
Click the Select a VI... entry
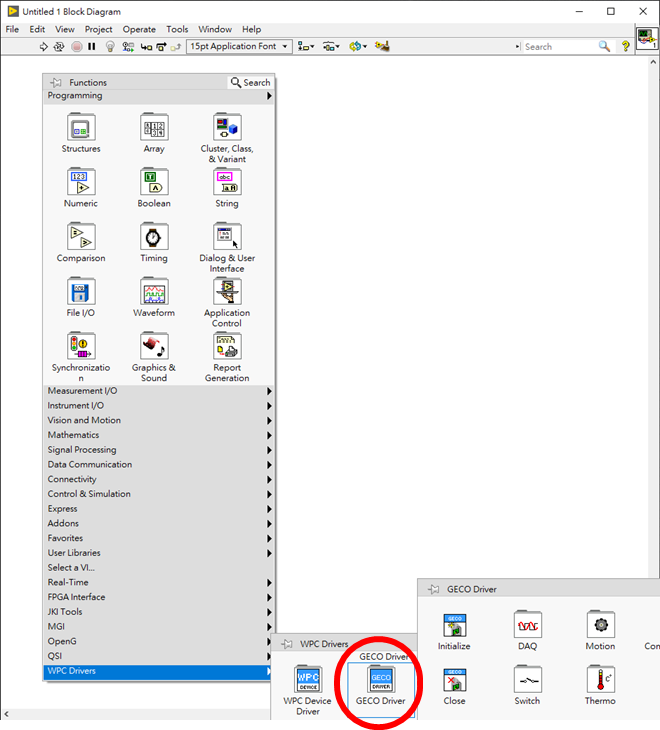pyautogui.click(x=72, y=567)
